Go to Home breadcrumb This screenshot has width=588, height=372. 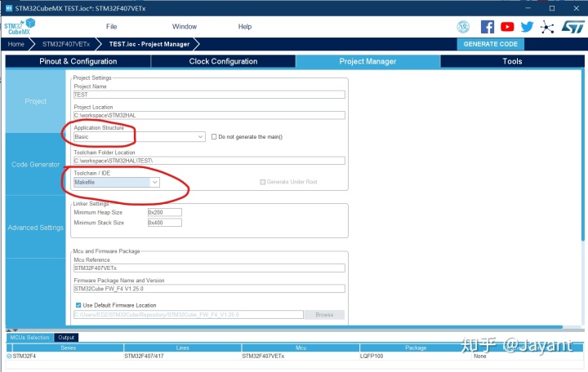pyautogui.click(x=16, y=44)
